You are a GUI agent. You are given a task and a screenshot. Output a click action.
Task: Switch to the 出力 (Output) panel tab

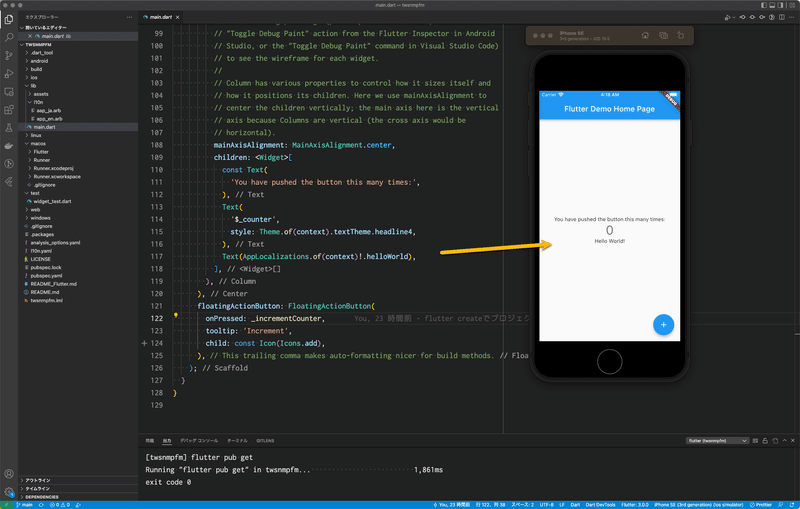(x=167, y=441)
